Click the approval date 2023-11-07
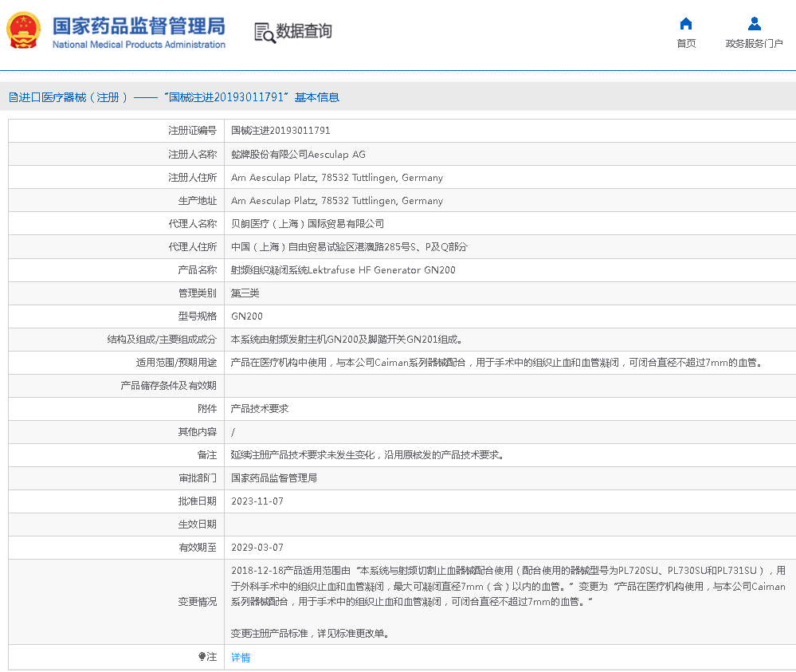The width and height of the screenshot is (796, 672). click(x=257, y=501)
